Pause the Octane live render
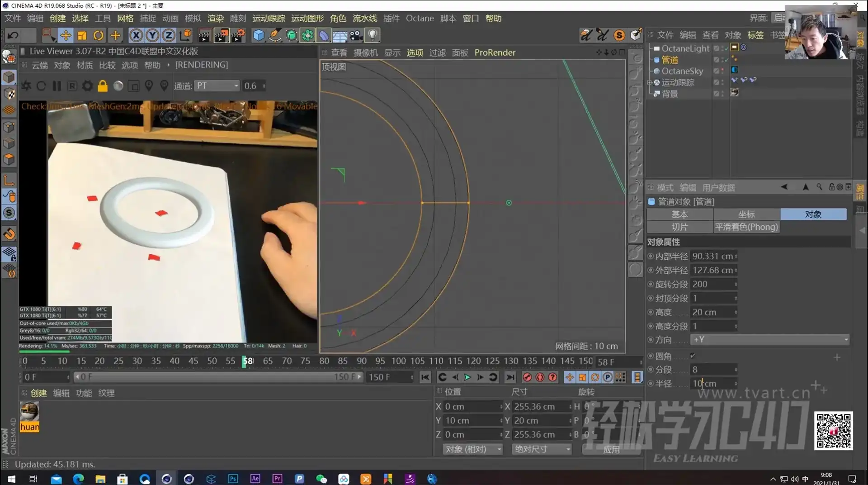The image size is (868, 485). point(57,86)
